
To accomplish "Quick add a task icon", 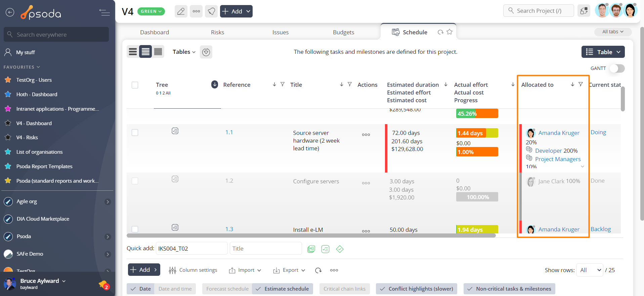I will [x=325, y=249].
